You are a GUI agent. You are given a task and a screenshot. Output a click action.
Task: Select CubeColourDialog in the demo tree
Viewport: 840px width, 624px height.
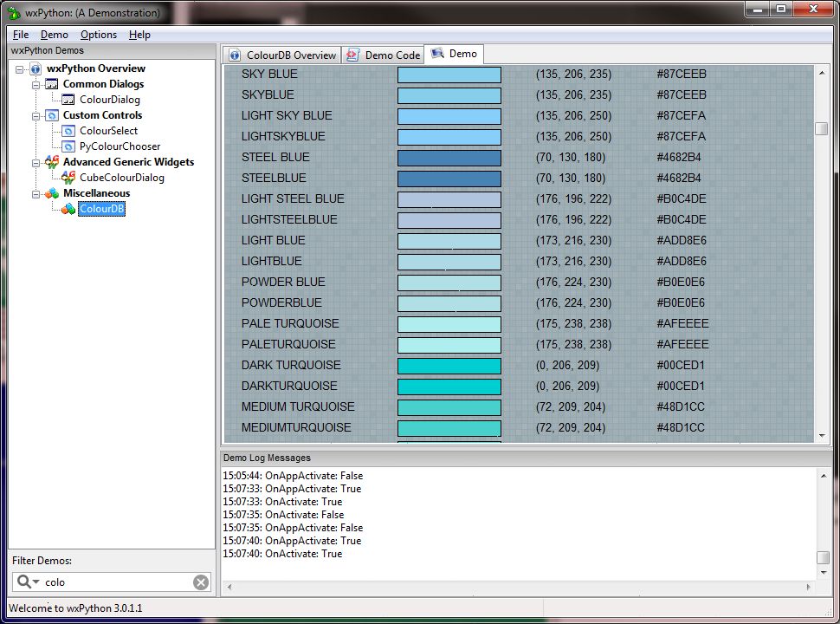pyautogui.click(x=122, y=178)
